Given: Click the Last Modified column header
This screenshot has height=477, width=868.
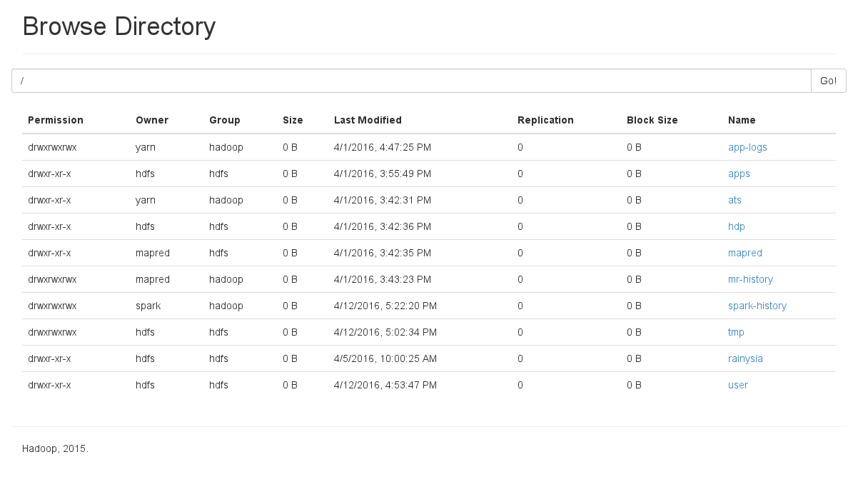Looking at the screenshot, I should pyautogui.click(x=368, y=120).
